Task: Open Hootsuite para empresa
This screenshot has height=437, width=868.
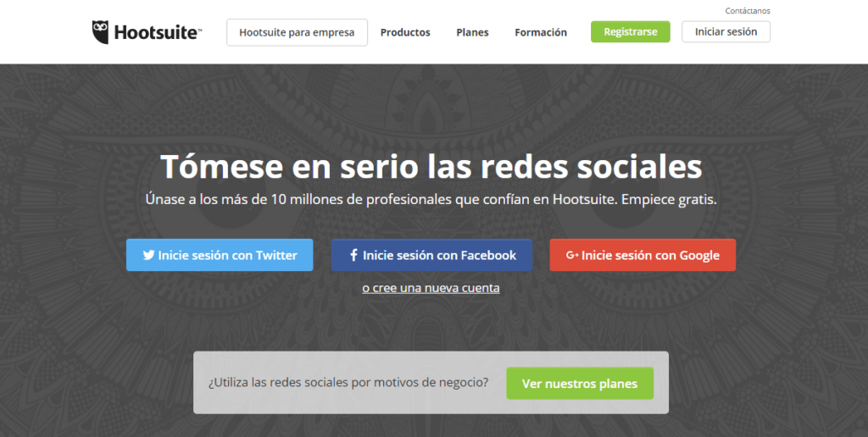Action: point(297,32)
